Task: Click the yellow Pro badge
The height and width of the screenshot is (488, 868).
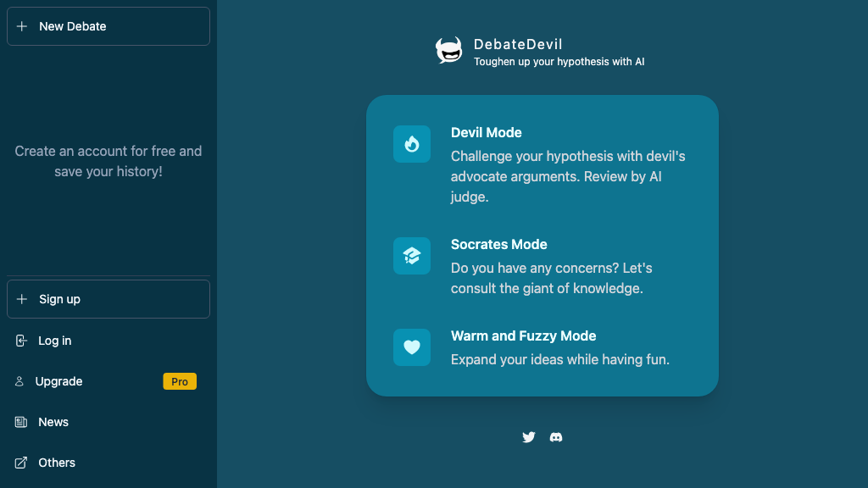Action: 180,381
